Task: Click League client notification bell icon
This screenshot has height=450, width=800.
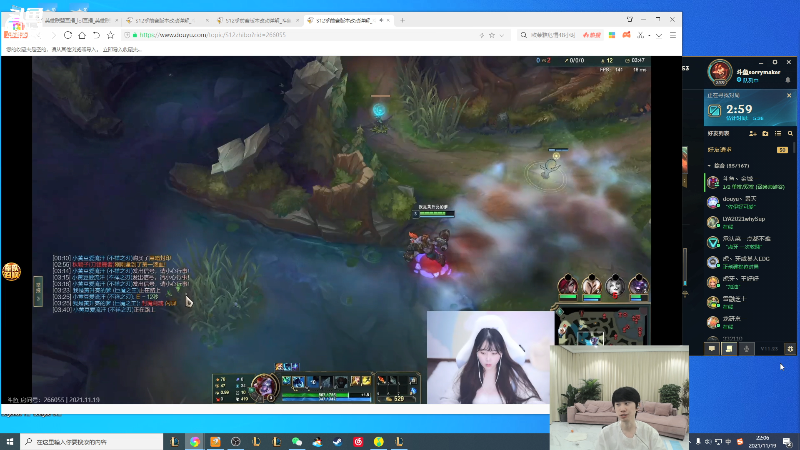Action: (x=788, y=80)
